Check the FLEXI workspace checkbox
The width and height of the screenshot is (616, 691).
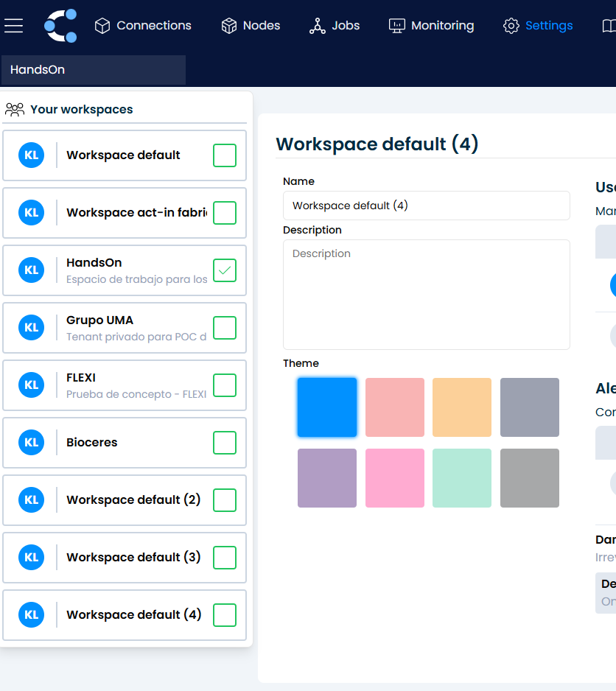pyautogui.click(x=225, y=385)
